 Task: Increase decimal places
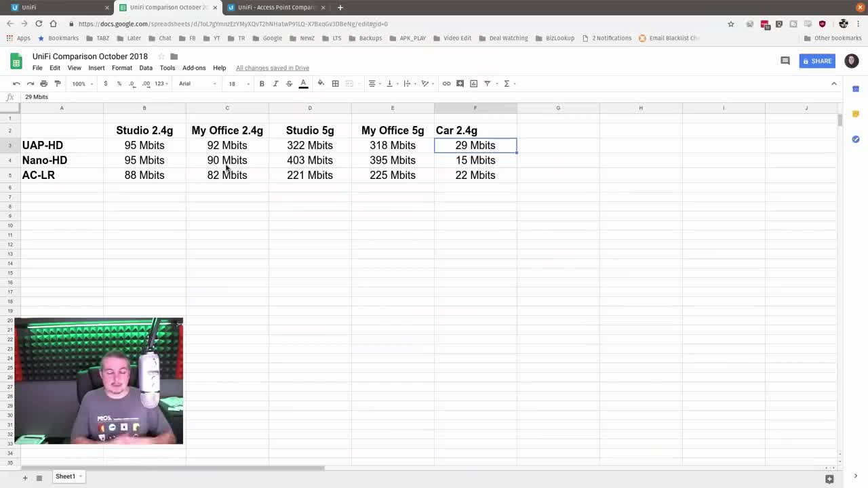146,83
